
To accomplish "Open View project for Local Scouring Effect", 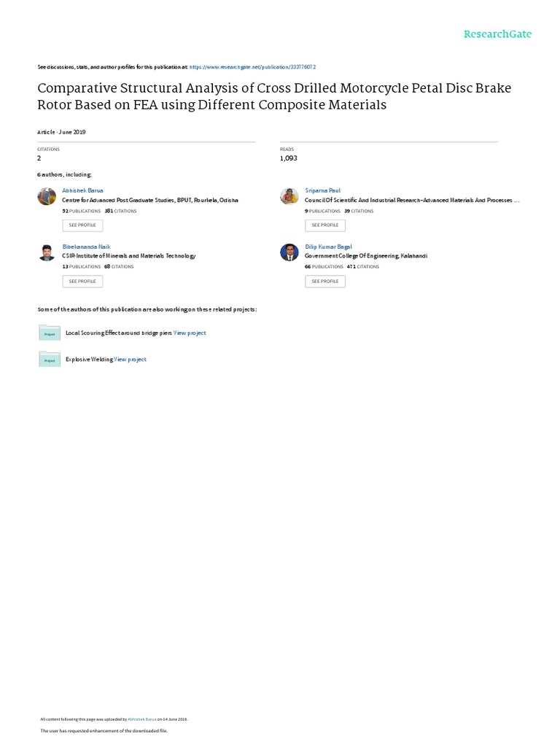I will click(190, 333).
